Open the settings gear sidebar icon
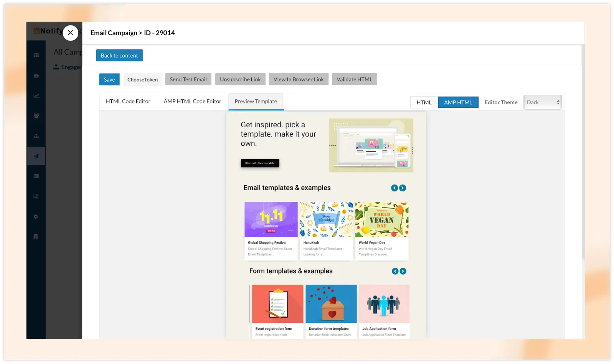Viewport: 614px width, 364px height. [x=36, y=217]
